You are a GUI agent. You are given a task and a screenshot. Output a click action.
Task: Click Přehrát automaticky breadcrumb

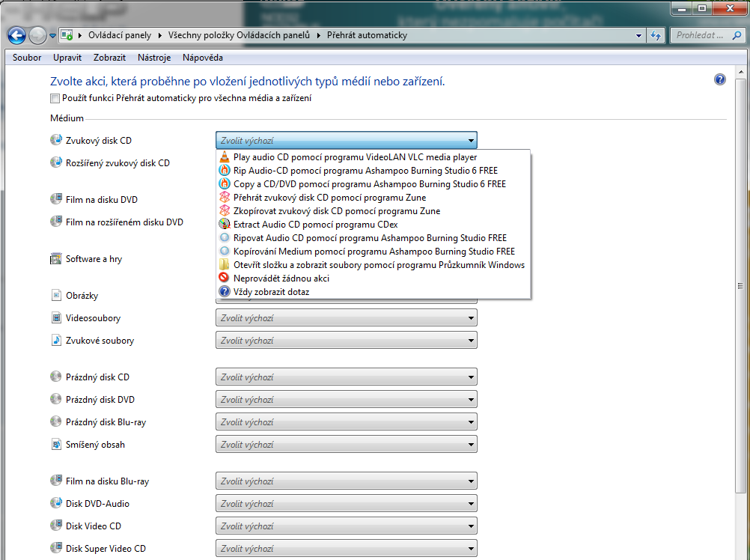point(367,35)
